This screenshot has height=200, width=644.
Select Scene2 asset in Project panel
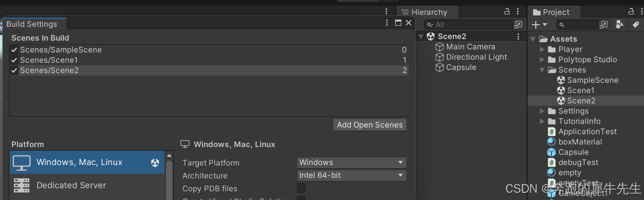(x=581, y=101)
